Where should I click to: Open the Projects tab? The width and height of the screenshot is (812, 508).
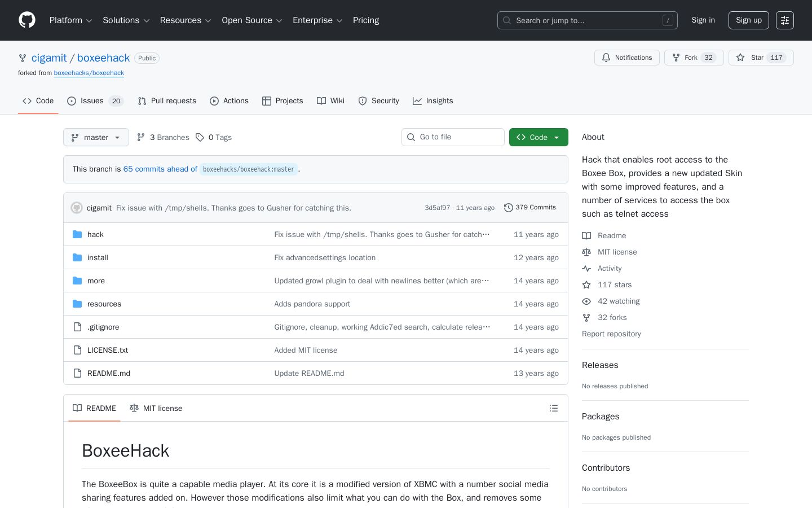283,101
